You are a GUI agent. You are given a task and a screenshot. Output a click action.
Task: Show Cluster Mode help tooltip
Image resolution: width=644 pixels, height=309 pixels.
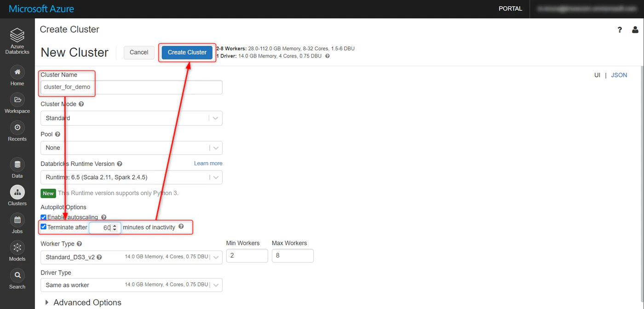[x=81, y=104]
